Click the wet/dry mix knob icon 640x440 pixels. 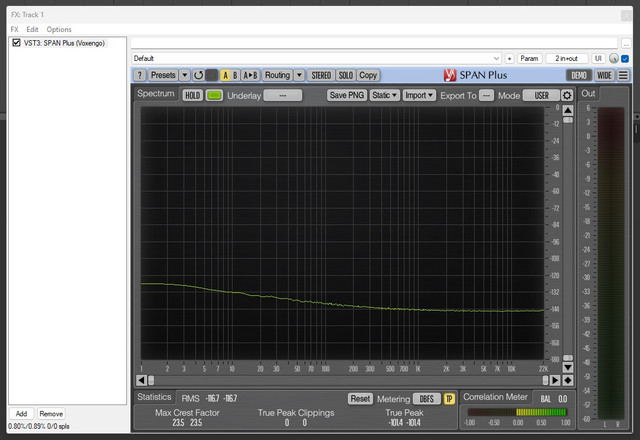tap(613, 58)
